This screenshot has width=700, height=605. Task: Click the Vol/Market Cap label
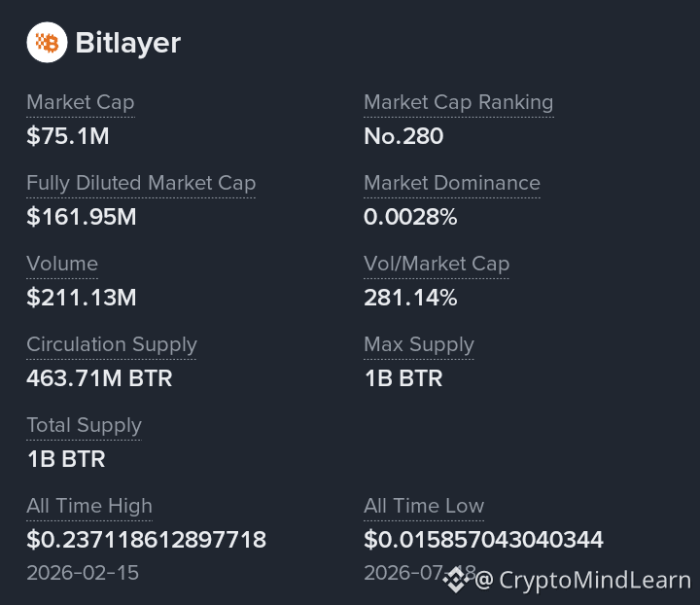coord(437,264)
